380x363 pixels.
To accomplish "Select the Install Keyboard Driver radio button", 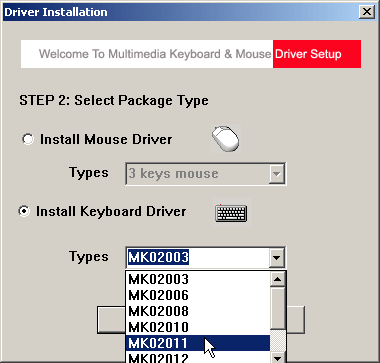I will click(x=24, y=211).
